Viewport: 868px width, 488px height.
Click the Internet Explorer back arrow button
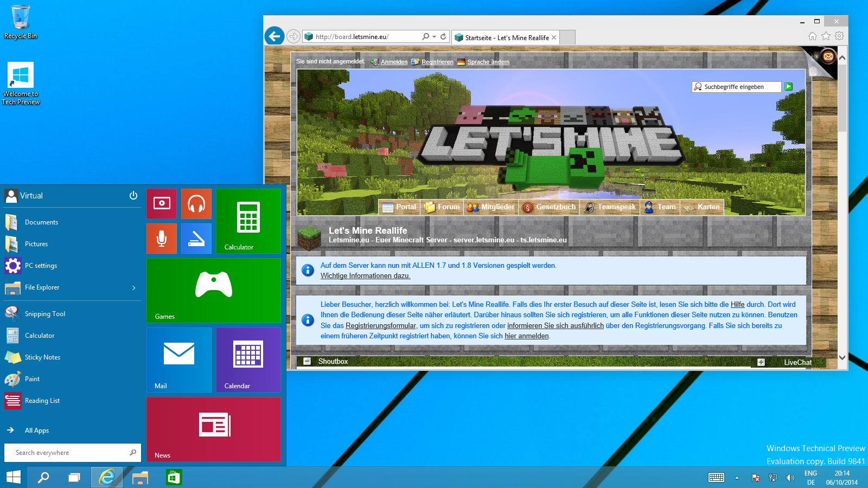(275, 36)
